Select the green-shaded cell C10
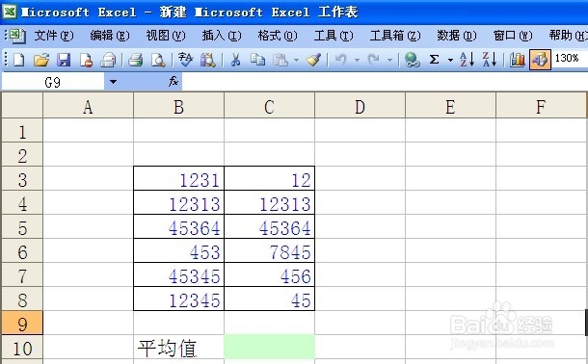Screen dimensions: 588x364 (x=269, y=347)
